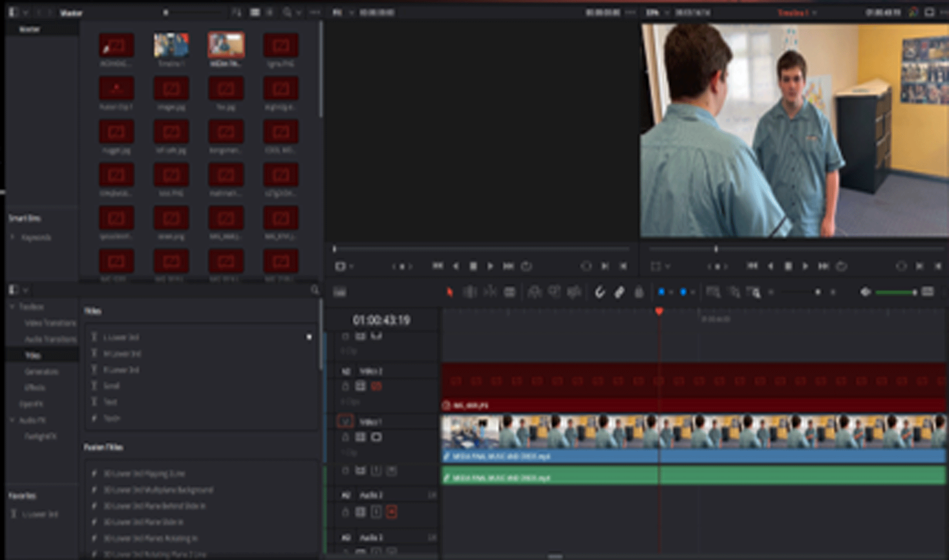This screenshot has width=949, height=560.
Task: Lock the Video 1 track
Action: [x=345, y=437]
